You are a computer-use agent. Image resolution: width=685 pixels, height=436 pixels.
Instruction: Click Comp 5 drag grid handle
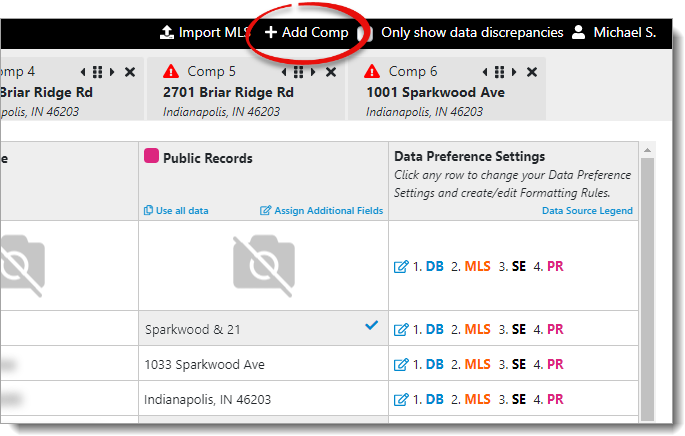tap(298, 72)
